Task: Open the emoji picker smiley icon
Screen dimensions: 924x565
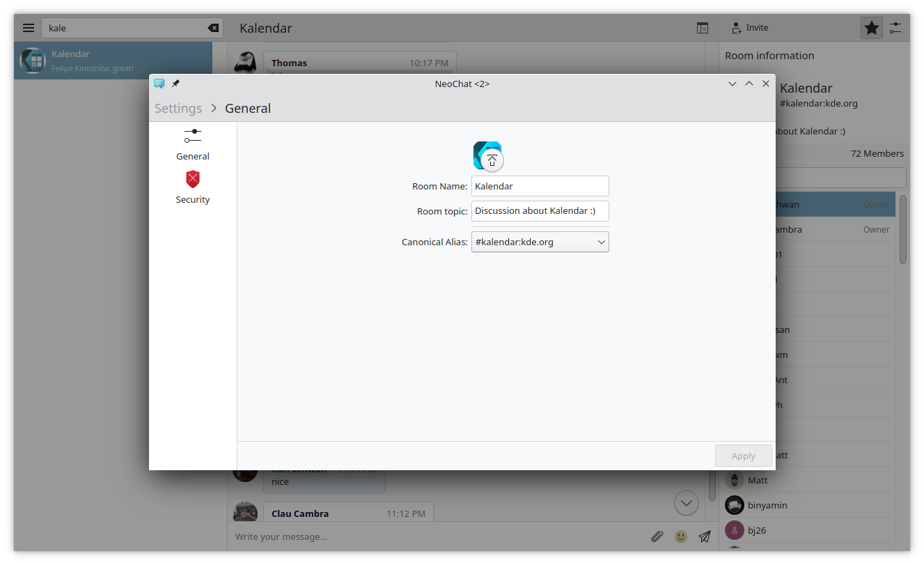Action: coord(681,536)
